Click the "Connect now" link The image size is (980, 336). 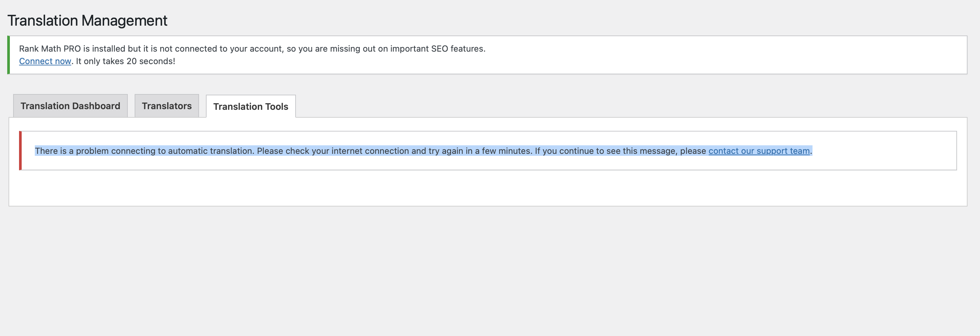[x=45, y=61]
